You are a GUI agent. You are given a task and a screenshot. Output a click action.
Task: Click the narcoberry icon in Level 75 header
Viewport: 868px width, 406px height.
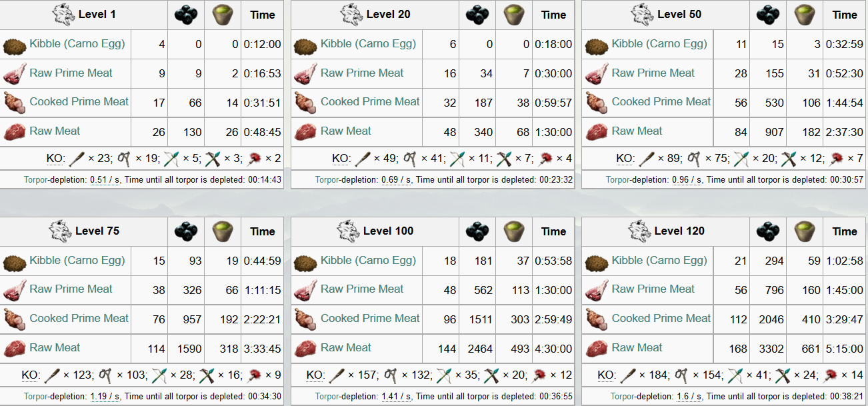point(186,231)
